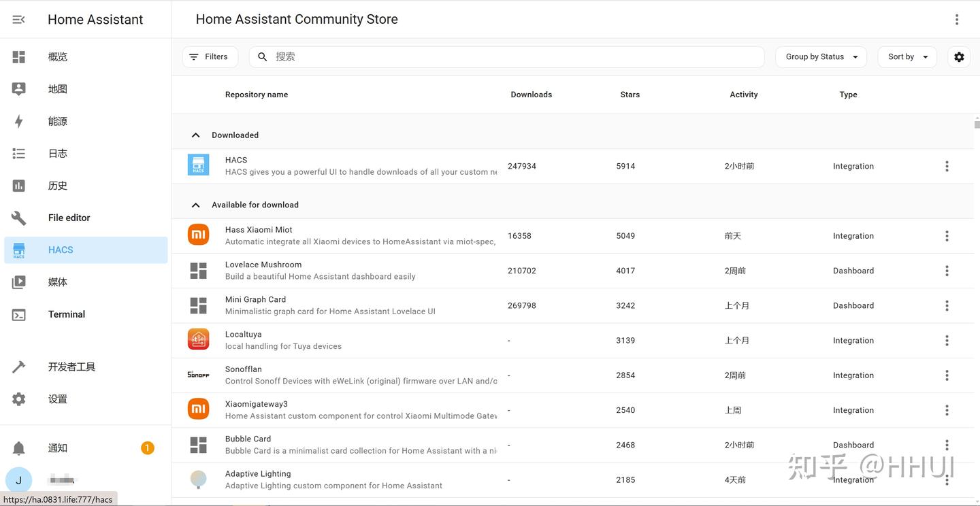Click the Hass Xiaomi Miot logo icon

click(198, 235)
